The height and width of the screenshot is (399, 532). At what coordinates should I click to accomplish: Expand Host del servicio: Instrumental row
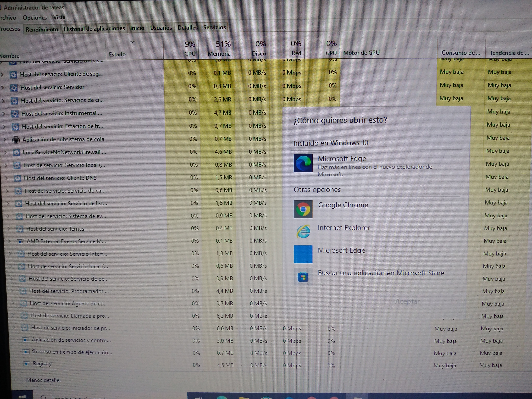coord(3,114)
